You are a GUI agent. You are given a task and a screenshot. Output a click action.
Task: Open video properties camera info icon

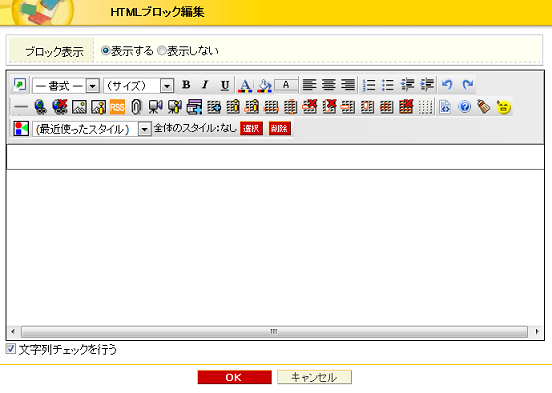(x=175, y=107)
